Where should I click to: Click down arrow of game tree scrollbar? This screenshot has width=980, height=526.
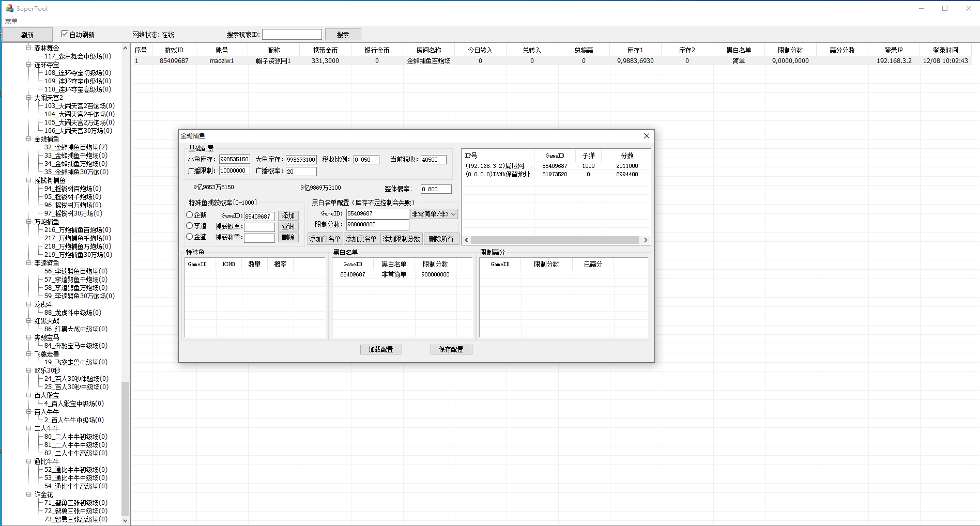pyautogui.click(x=125, y=520)
